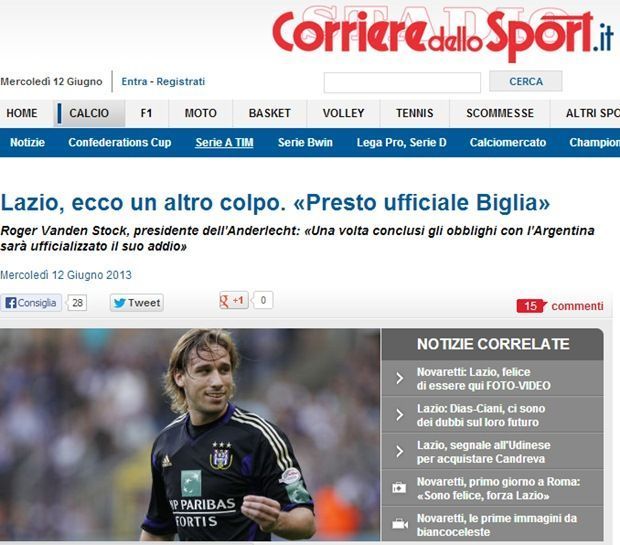Switch to the BASKET section tab
This screenshot has width=620, height=545.
tap(270, 113)
